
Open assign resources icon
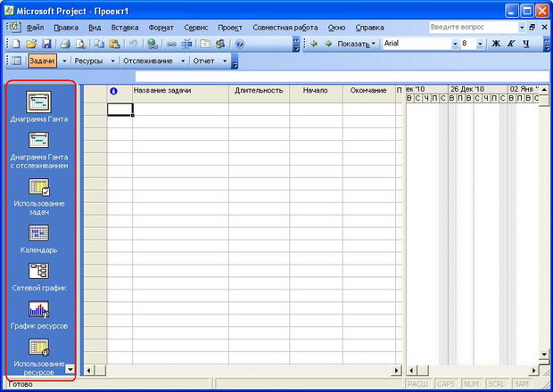tap(220, 44)
